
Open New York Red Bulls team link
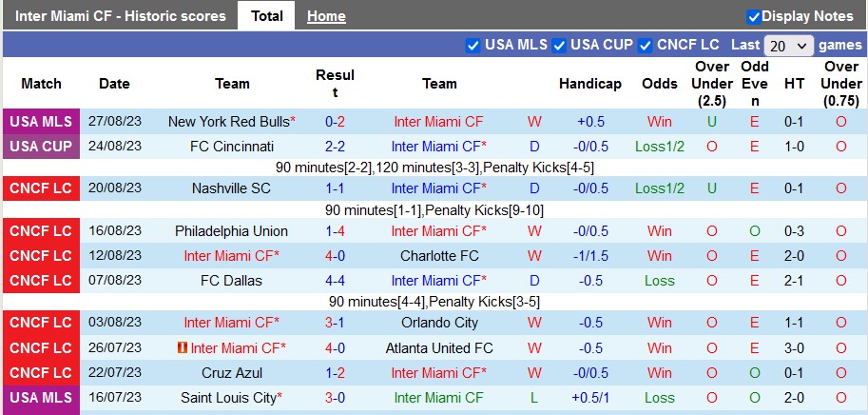tap(228, 122)
